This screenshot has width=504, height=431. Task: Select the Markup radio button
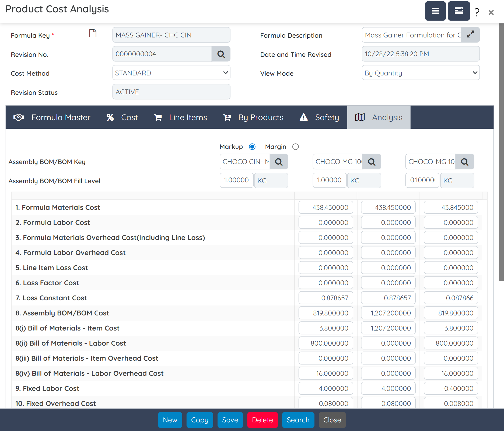tap(252, 147)
